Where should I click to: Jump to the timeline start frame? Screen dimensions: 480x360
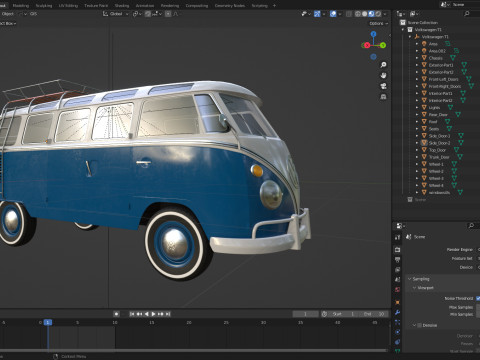pyautogui.click(x=132, y=314)
